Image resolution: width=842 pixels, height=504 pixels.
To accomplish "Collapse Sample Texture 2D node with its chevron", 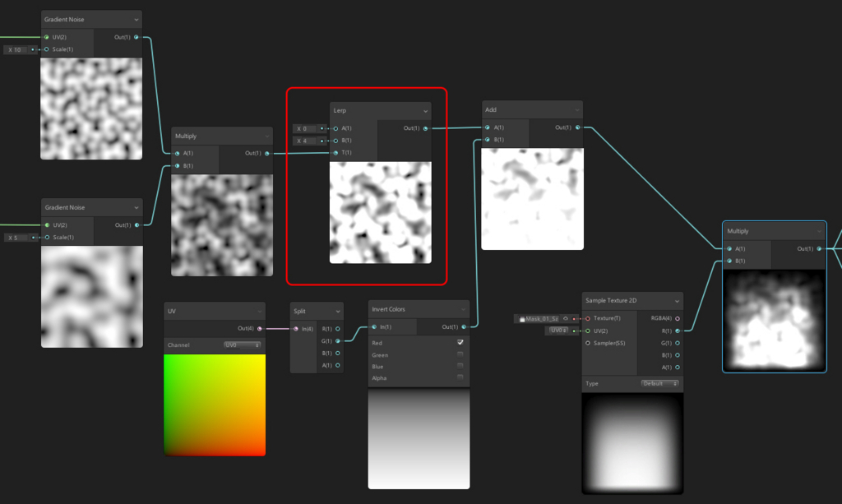I will point(677,301).
